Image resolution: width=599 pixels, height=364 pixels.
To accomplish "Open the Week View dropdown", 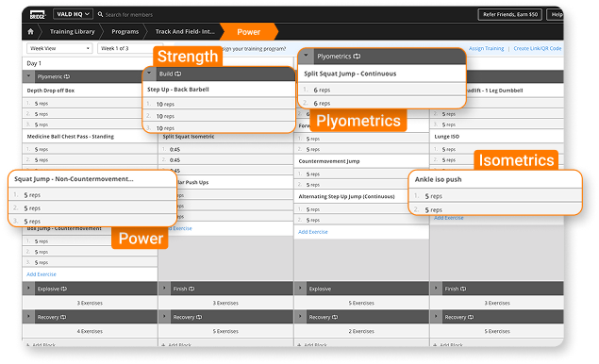I will 59,48.
